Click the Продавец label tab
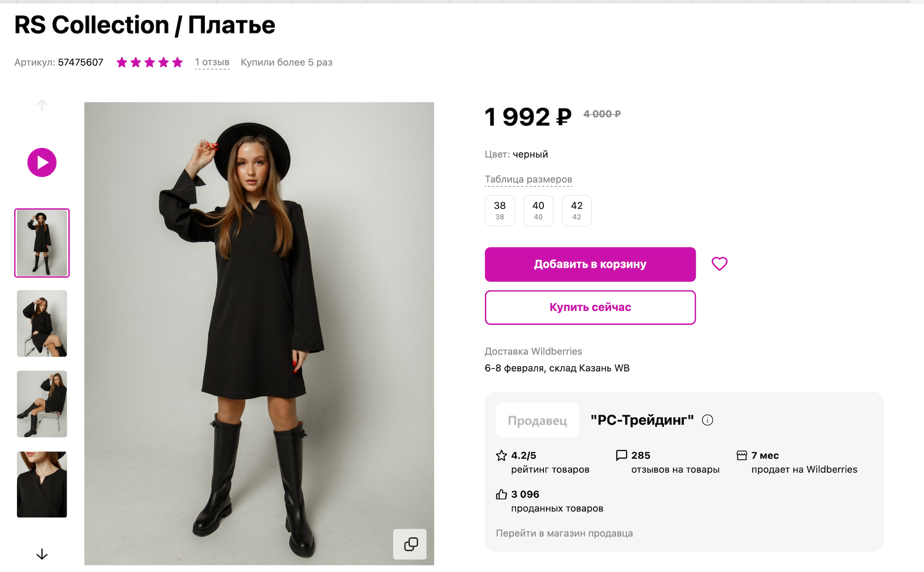Screen dimensions: 924x572 (x=537, y=421)
